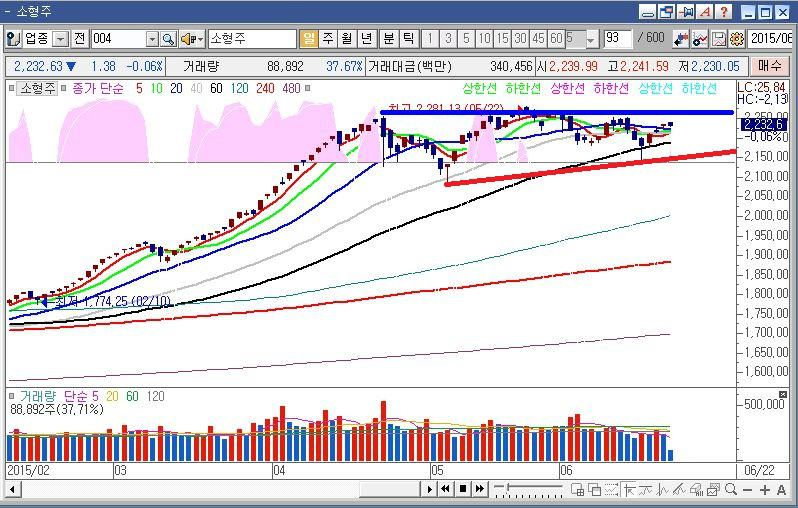The image size is (798, 508).
Task: Open the help question mark icon
Action: (x=724, y=12)
